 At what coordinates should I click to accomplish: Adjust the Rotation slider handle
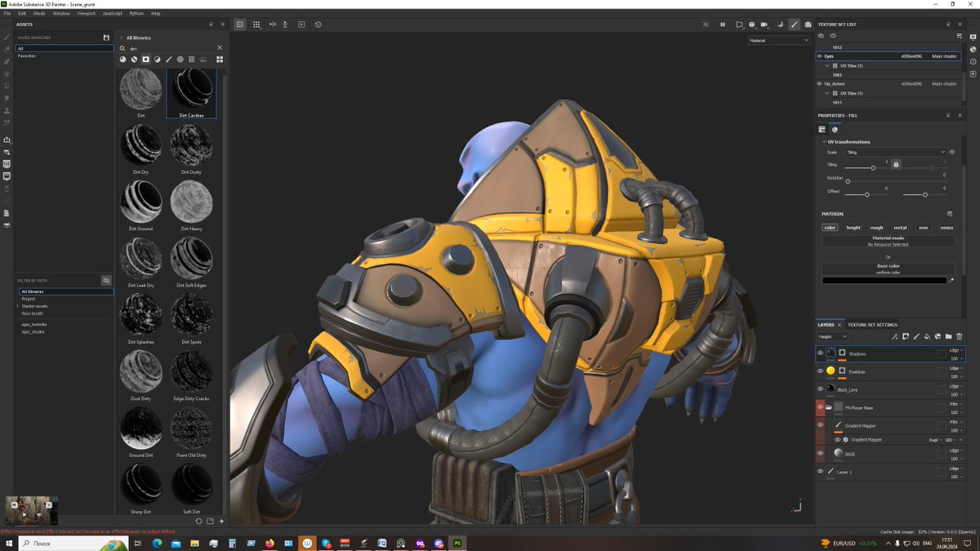[848, 181]
